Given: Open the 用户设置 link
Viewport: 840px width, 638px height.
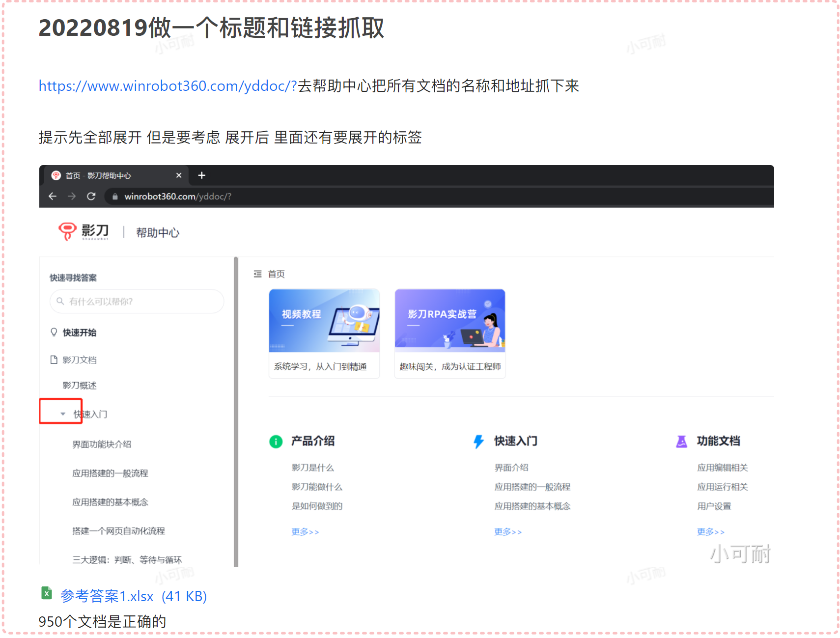Looking at the screenshot, I should click(x=714, y=506).
